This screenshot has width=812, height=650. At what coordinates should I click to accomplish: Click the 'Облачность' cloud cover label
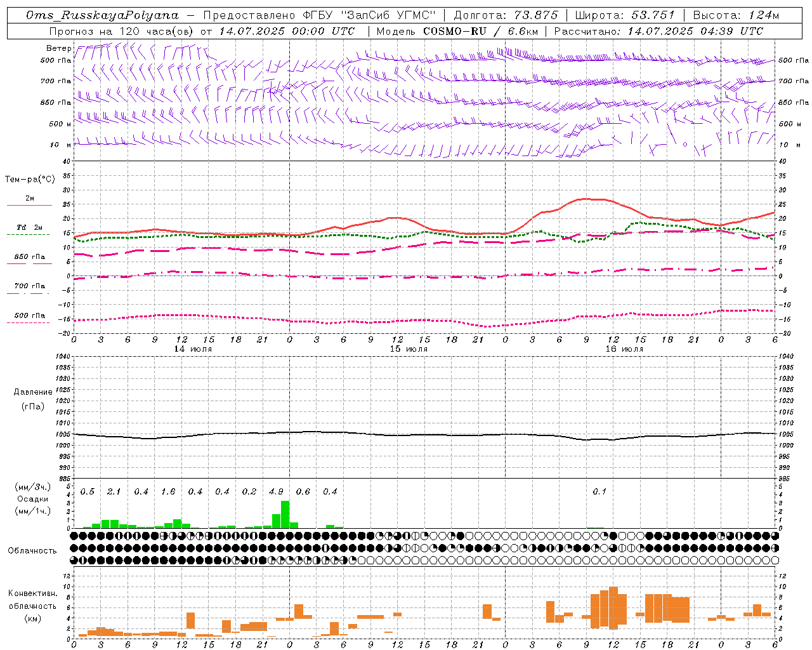(x=32, y=551)
